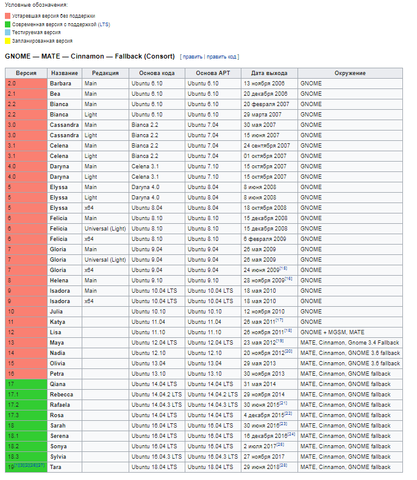Open footnote reference beside 4 декабря 2015
The image size is (417, 480).
click(288, 413)
